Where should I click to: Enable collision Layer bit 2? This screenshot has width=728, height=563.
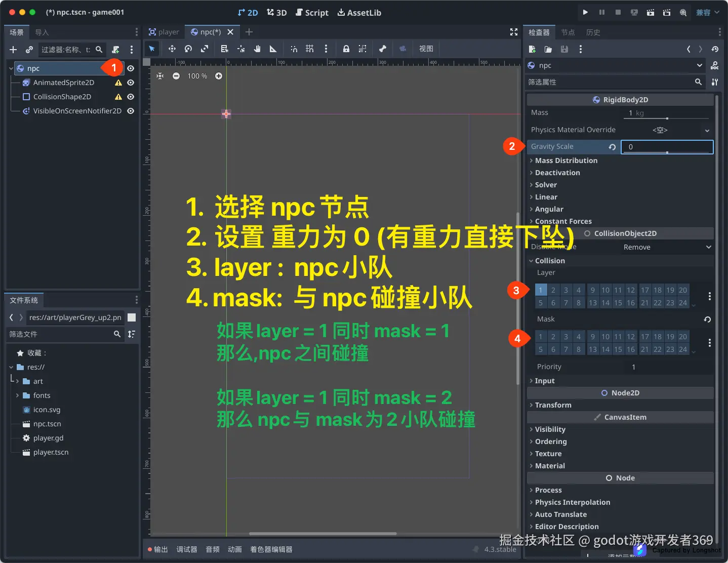pyautogui.click(x=553, y=290)
